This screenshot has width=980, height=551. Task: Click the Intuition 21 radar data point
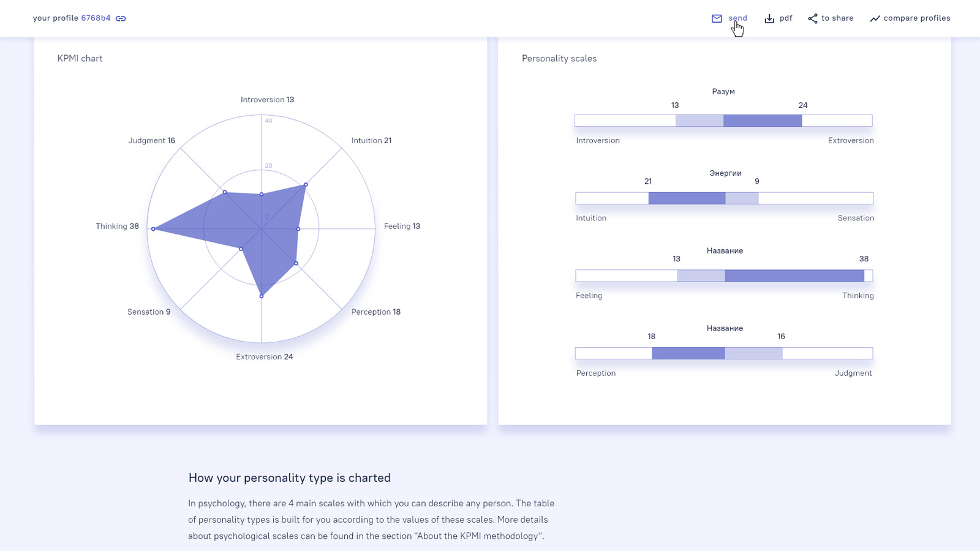(x=306, y=184)
